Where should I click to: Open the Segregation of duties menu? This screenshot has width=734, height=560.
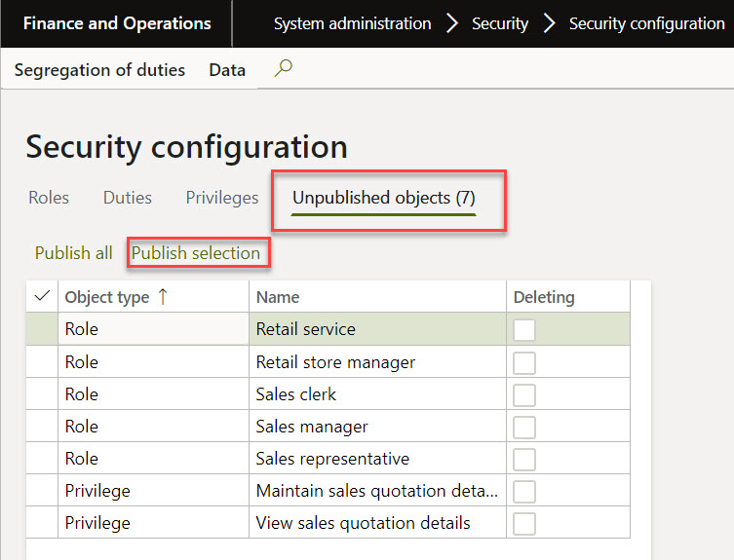[99, 70]
